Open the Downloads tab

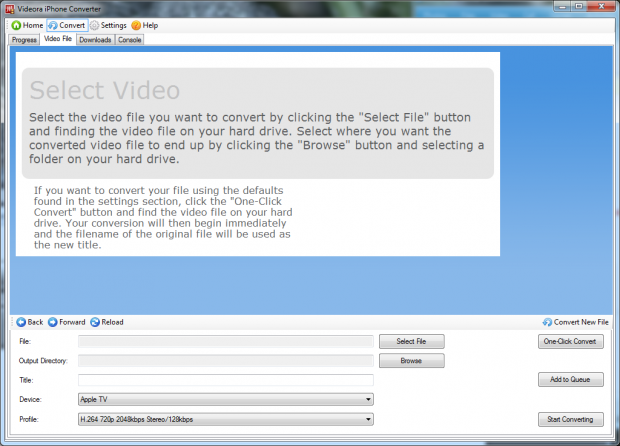[x=95, y=40]
